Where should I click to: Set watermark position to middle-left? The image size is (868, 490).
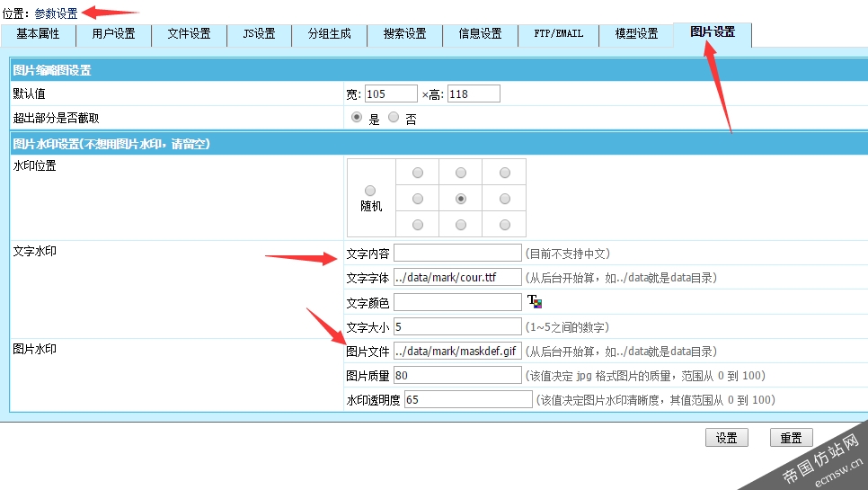[418, 199]
